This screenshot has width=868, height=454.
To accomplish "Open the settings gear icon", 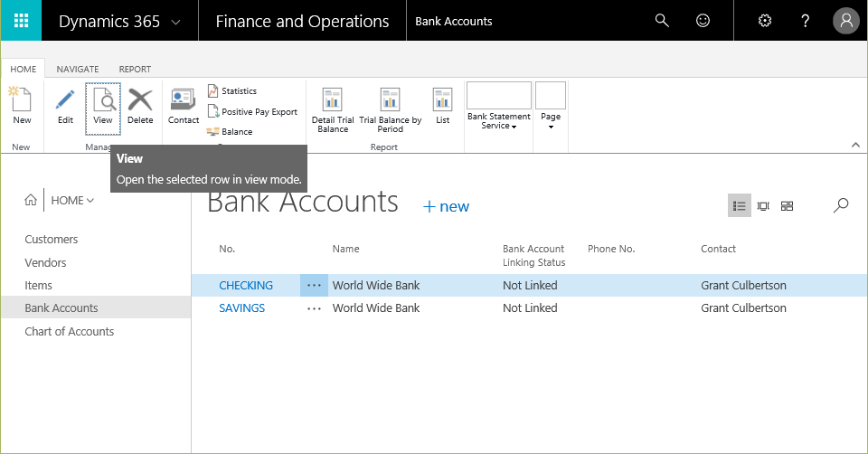I will 765,21.
